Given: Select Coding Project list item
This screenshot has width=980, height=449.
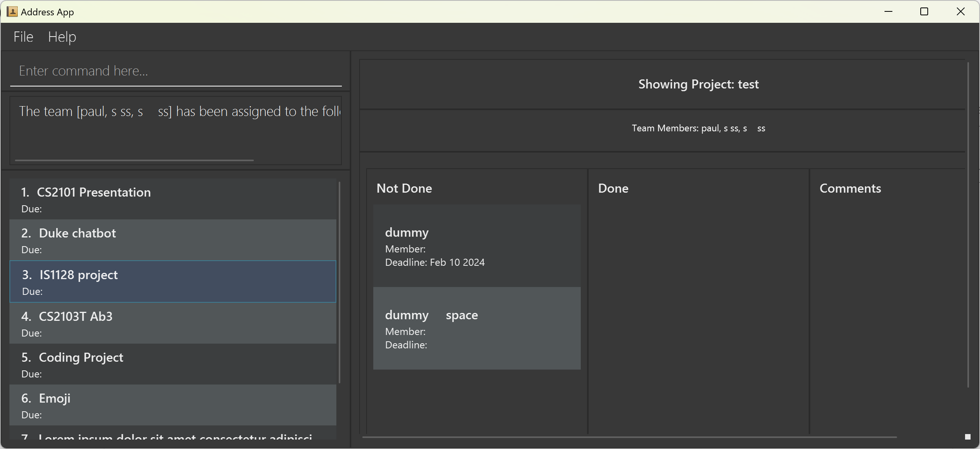Looking at the screenshot, I should [173, 364].
